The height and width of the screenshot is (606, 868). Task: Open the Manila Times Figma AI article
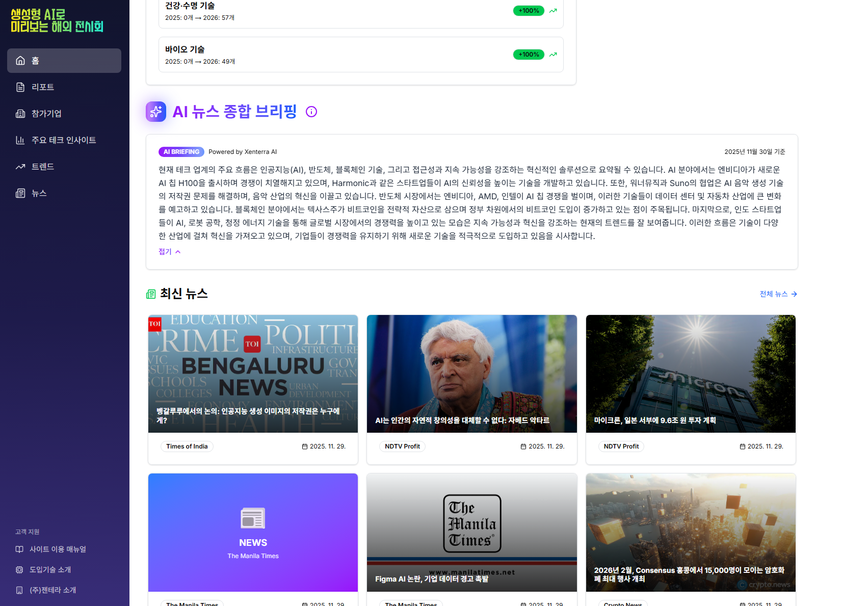(x=472, y=533)
